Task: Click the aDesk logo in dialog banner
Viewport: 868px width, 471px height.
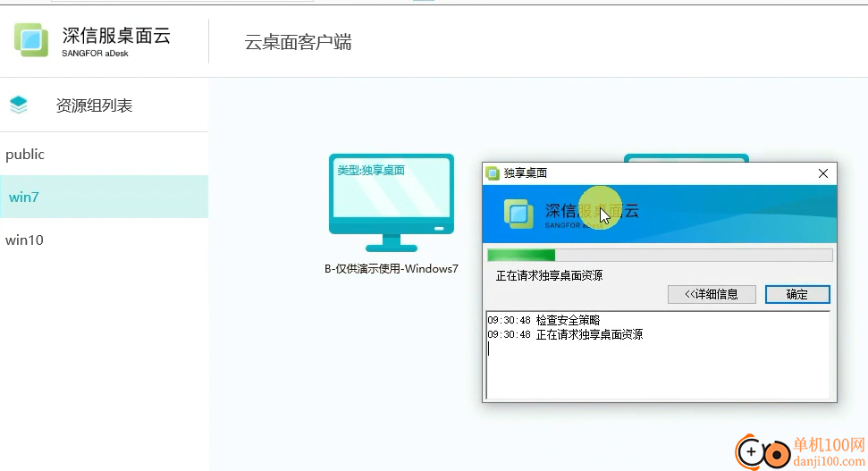Action: [518, 214]
